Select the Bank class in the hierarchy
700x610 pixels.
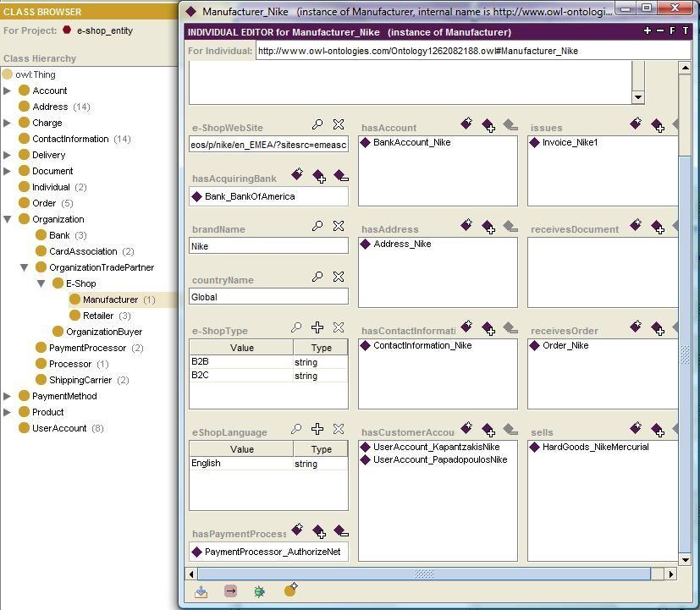[59, 235]
